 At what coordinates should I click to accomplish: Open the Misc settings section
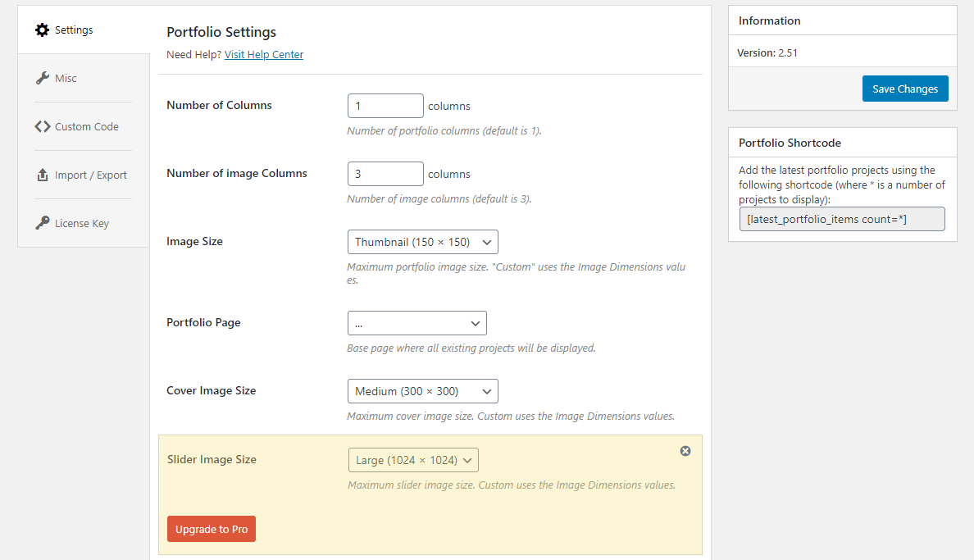(65, 78)
